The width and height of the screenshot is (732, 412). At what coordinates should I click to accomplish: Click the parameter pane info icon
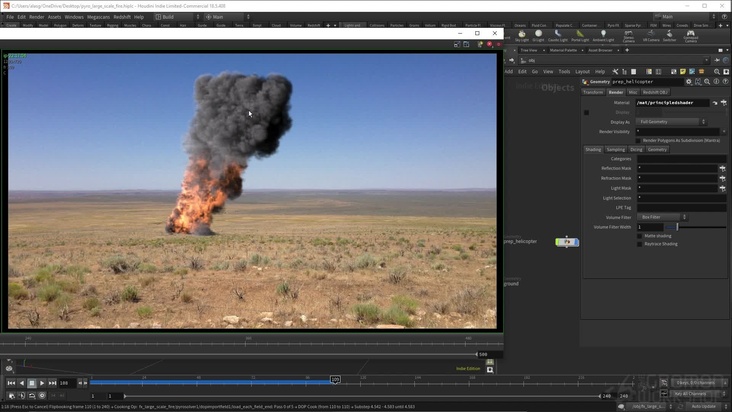point(716,82)
